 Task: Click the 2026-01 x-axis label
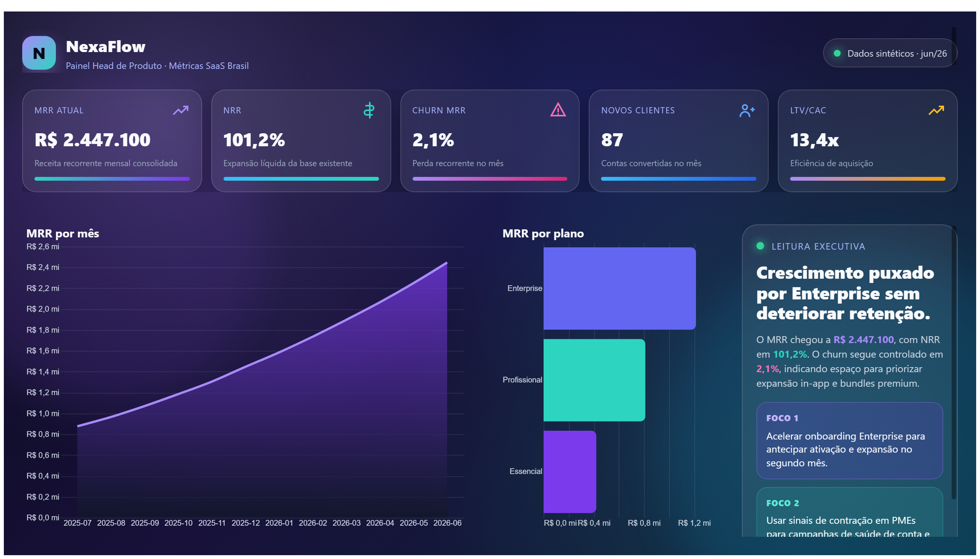click(279, 523)
